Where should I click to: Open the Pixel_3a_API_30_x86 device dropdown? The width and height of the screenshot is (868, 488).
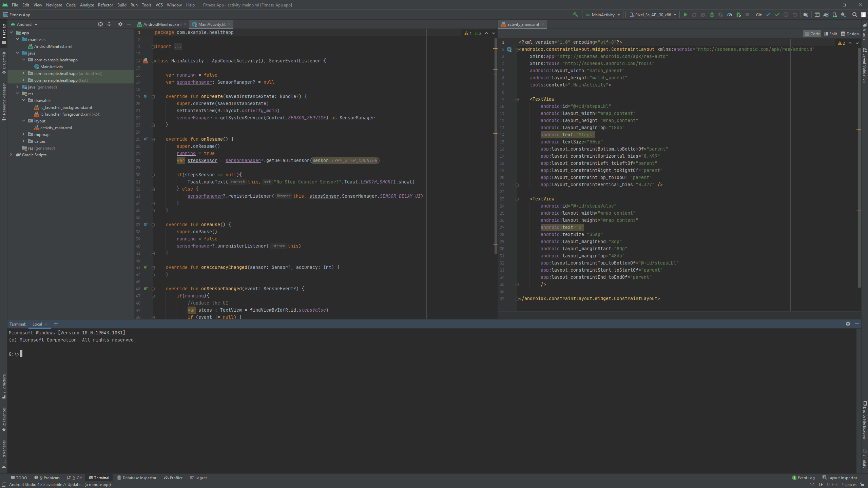click(653, 15)
